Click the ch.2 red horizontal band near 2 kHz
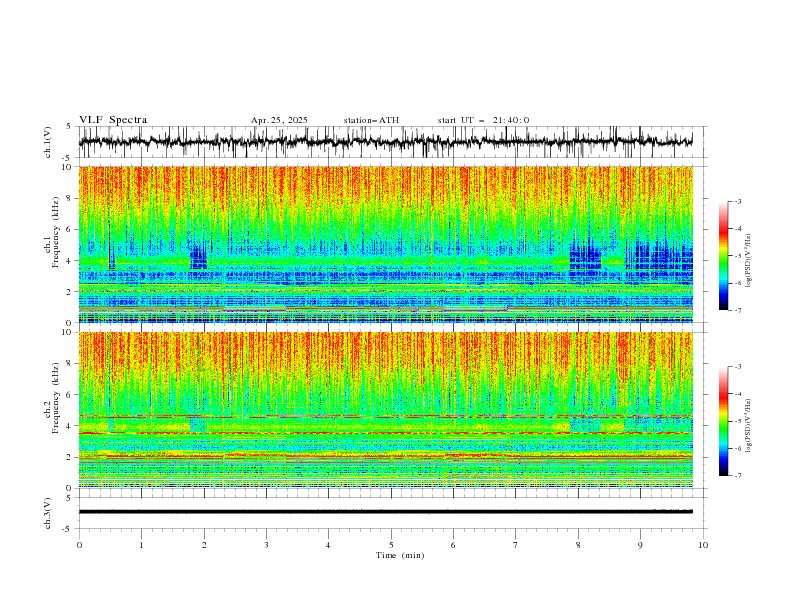Screen dimensions: 792x612 (385, 456)
